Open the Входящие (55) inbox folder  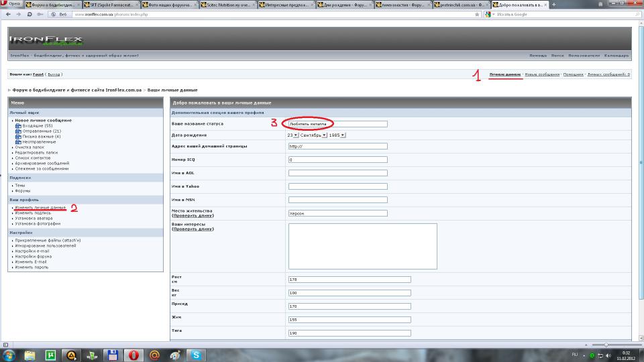37,125
